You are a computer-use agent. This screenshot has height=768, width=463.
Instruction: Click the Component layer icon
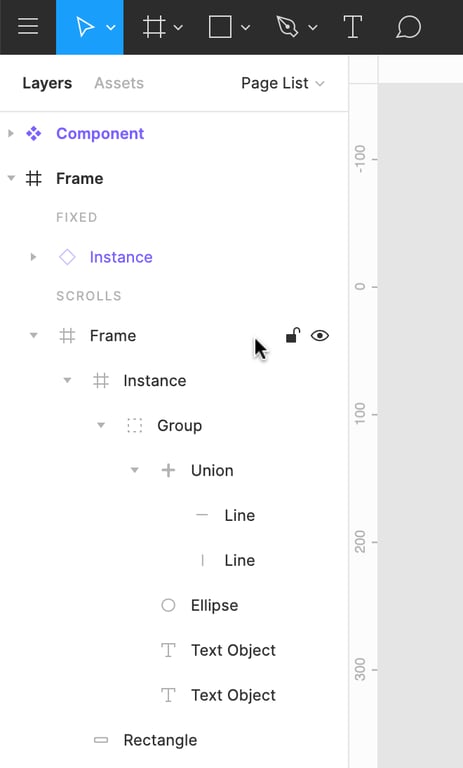click(34, 133)
